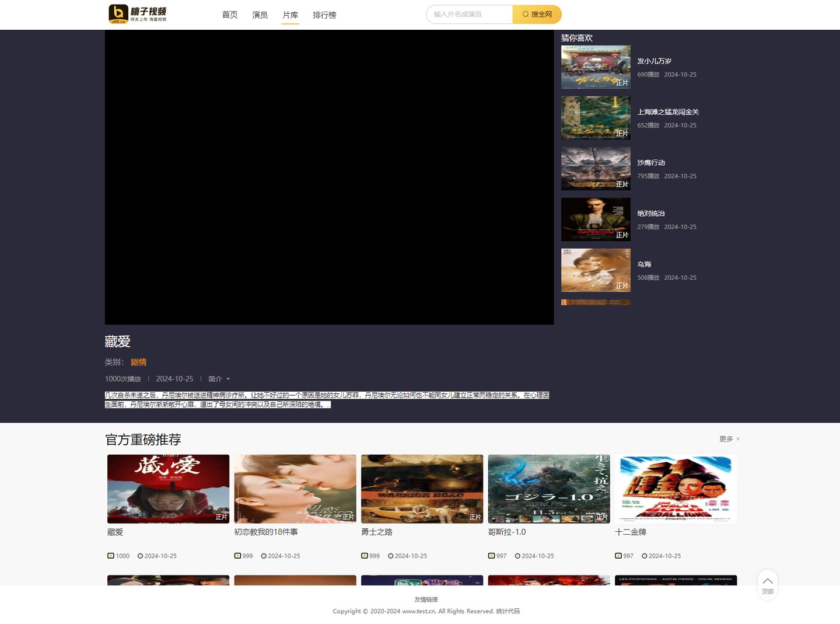This screenshot has height=624, width=840.
Task: Open the 绝对统治 thumbnail
Action: [596, 219]
